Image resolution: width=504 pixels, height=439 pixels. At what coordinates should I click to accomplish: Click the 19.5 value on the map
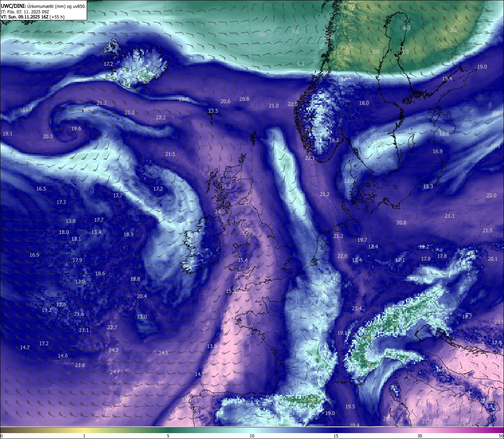[350, 407]
